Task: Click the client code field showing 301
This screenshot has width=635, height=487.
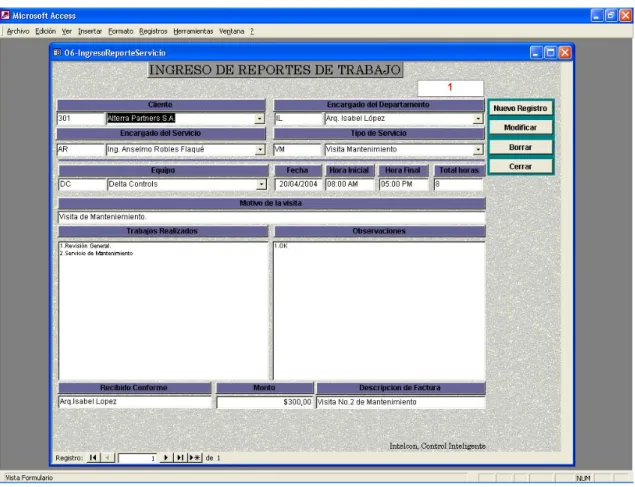Action: 81,119
